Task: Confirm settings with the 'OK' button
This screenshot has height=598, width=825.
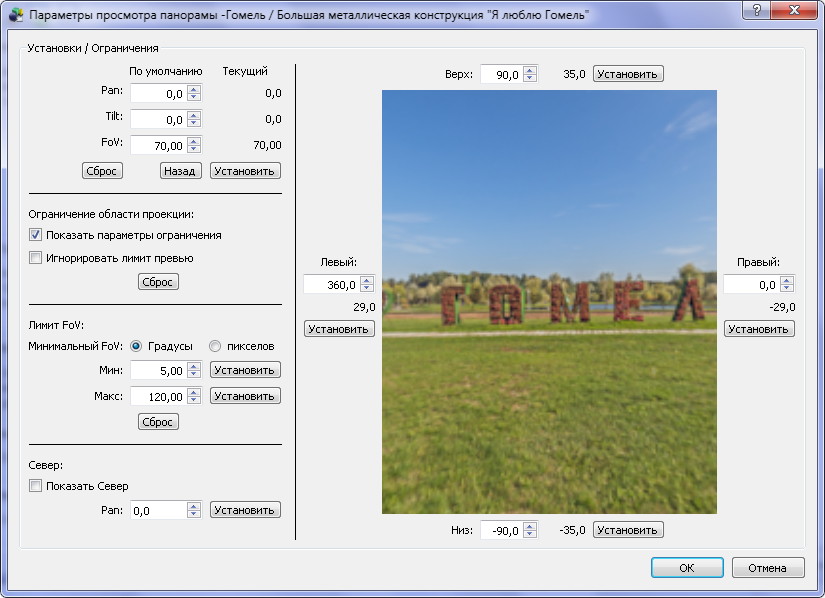Action: (x=687, y=567)
